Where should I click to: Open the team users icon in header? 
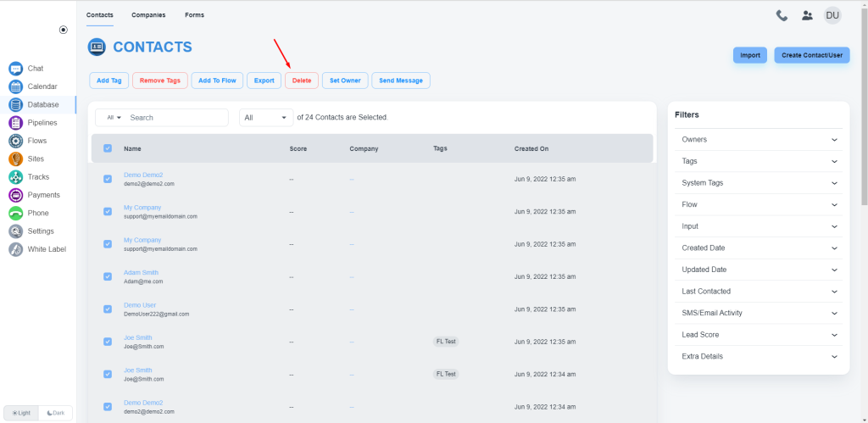click(x=807, y=15)
